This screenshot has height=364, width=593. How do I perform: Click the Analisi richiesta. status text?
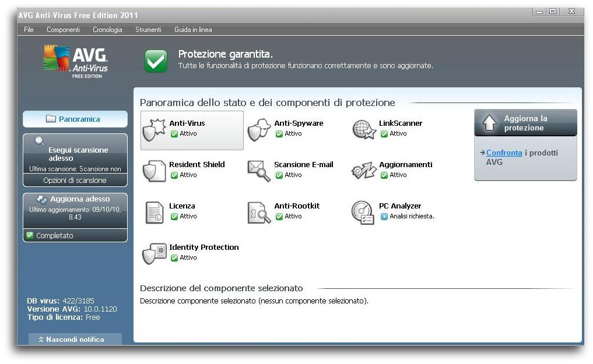[x=412, y=216]
